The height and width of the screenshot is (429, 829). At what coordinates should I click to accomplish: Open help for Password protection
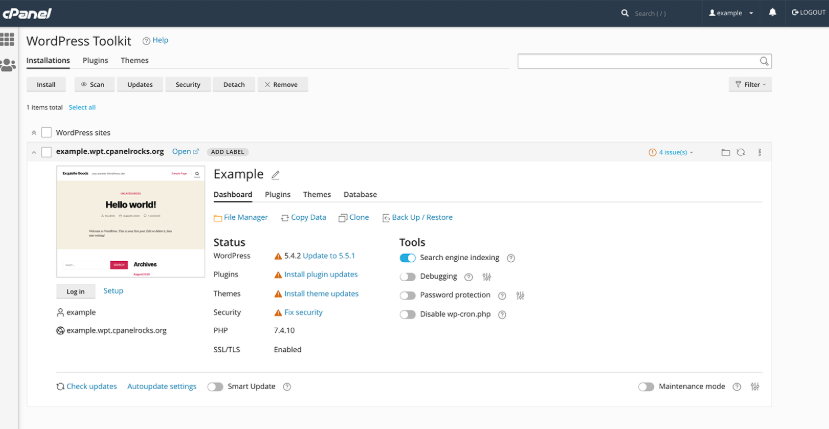tap(502, 296)
